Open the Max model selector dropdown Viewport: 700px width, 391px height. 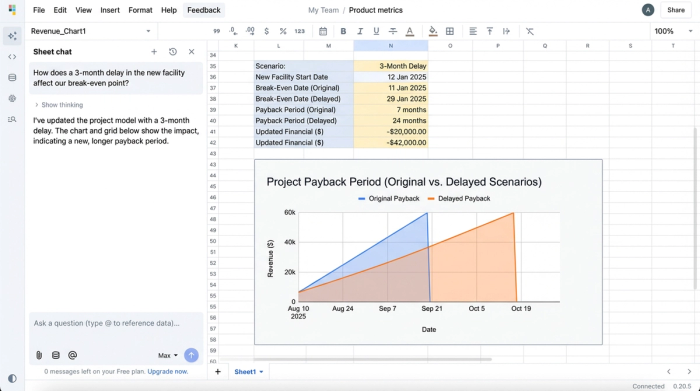pos(168,355)
